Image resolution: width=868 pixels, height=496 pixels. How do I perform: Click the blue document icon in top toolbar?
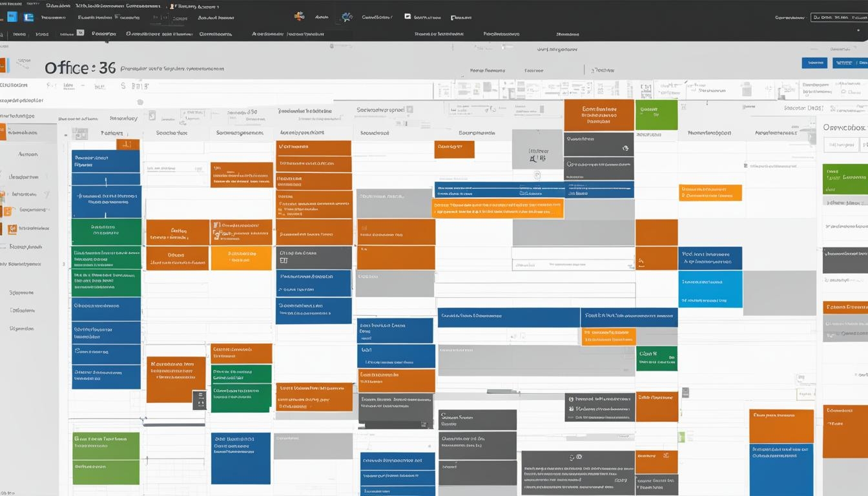pos(28,17)
